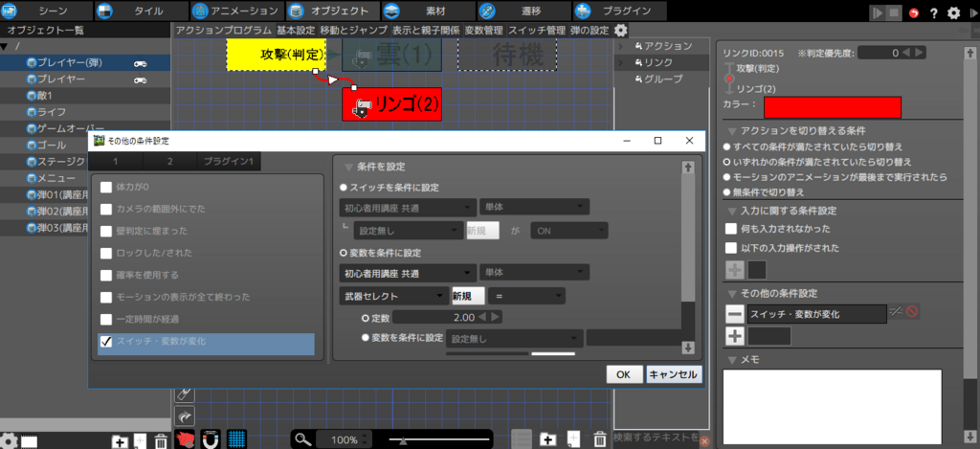The image size is (980, 449).
Task: Collapse the root / tree node
Action: (5, 47)
